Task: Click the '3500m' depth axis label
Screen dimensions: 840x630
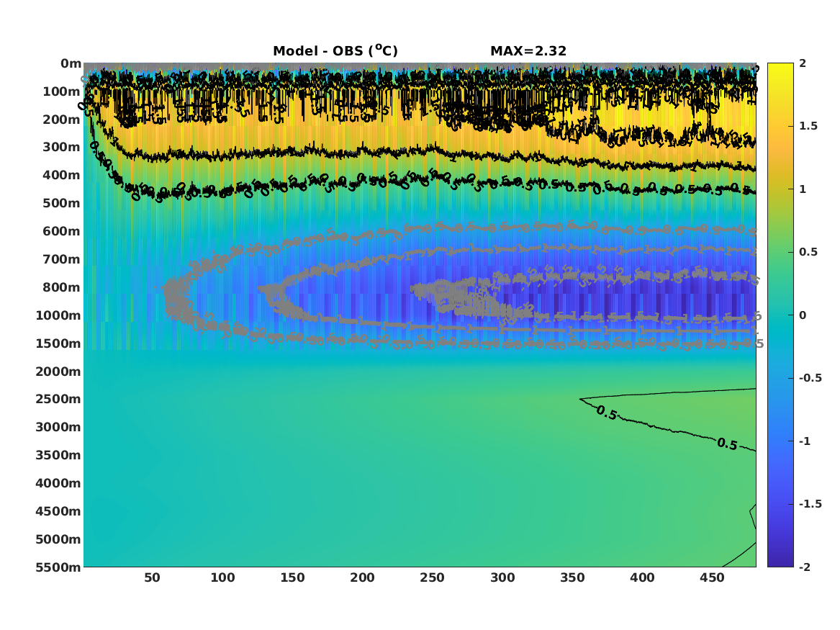Action: coord(58,455)
